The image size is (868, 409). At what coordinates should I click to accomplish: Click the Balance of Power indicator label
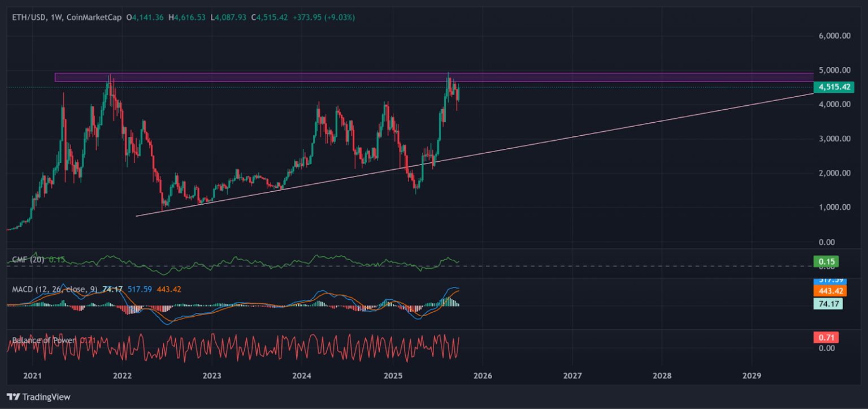44,341
